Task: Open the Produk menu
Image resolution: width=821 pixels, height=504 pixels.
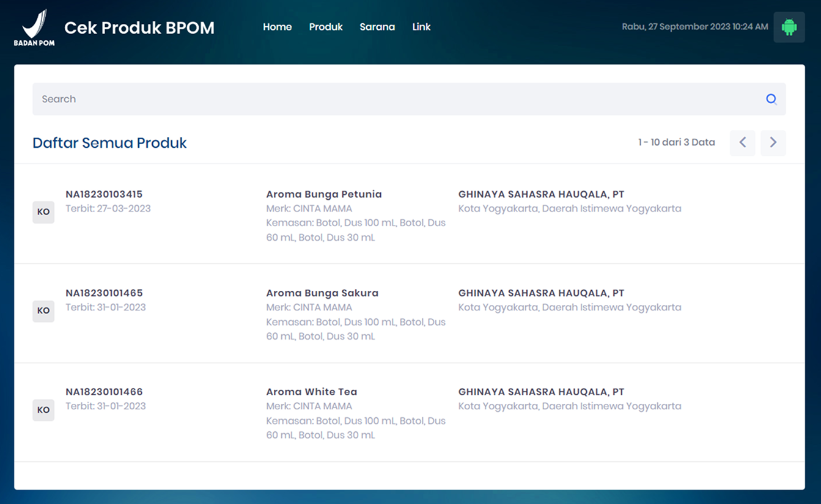Action: click(x=326, y=27)
